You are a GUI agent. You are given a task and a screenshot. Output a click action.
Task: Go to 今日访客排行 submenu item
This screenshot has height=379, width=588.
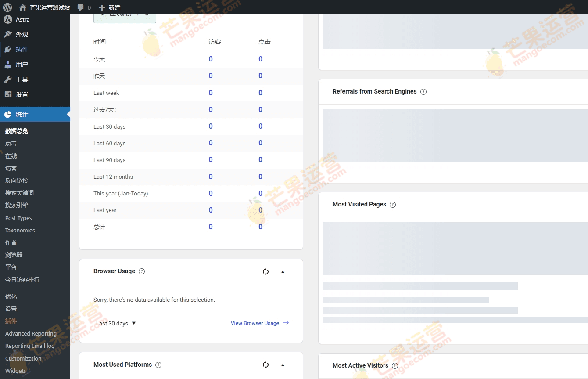click(22, 280)
